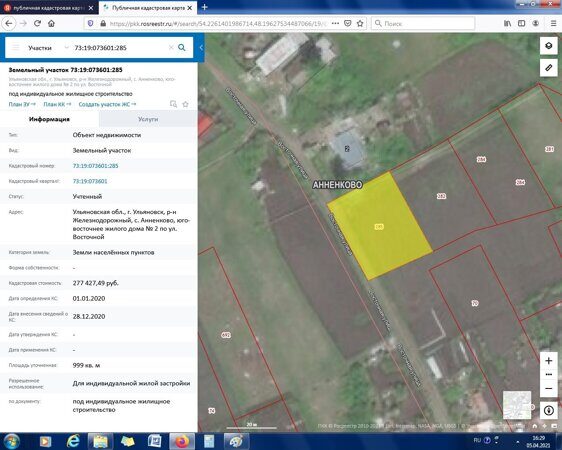Clear the cadastral number search field
The image size is (562, 450).
point(171,48)
